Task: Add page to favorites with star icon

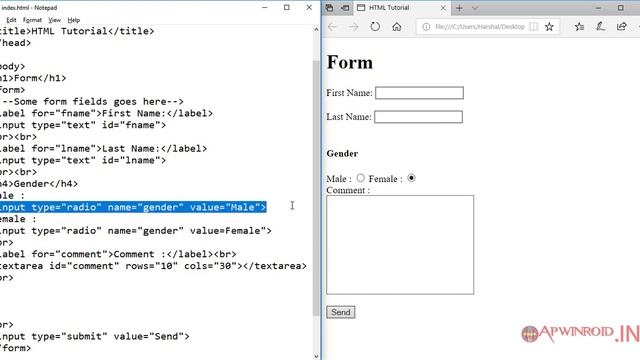Action: click(549, 27)
